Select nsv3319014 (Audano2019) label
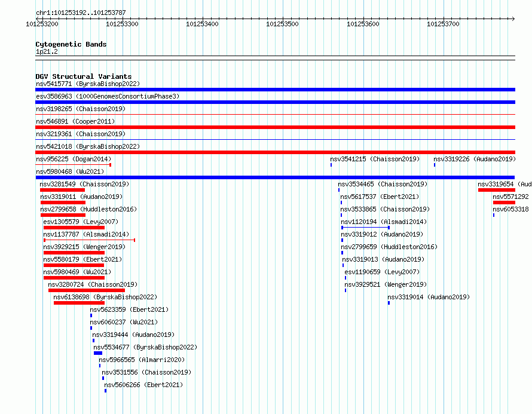Image resolution: width=532 pixels, height=414 pixels. (x=429, y=297)
